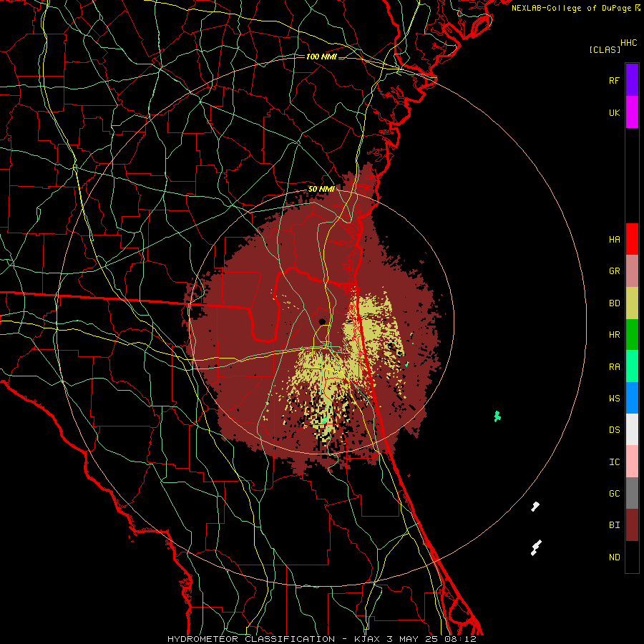Image resolution: width=644 pixels, height=644 pixels.
Task: Click the isolated green rain echo offshore
Action: pyautogui.click(x=497, y=416)
